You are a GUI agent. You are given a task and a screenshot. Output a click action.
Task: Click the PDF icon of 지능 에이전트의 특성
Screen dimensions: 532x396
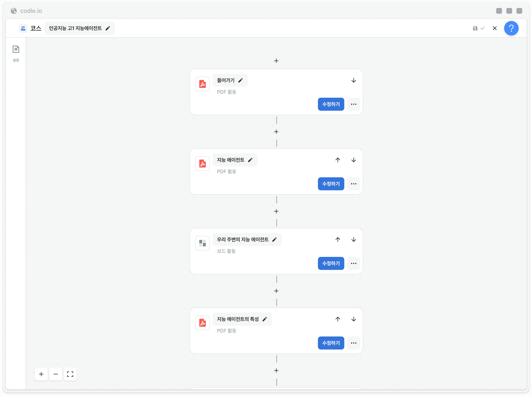[x=203, y=323]
